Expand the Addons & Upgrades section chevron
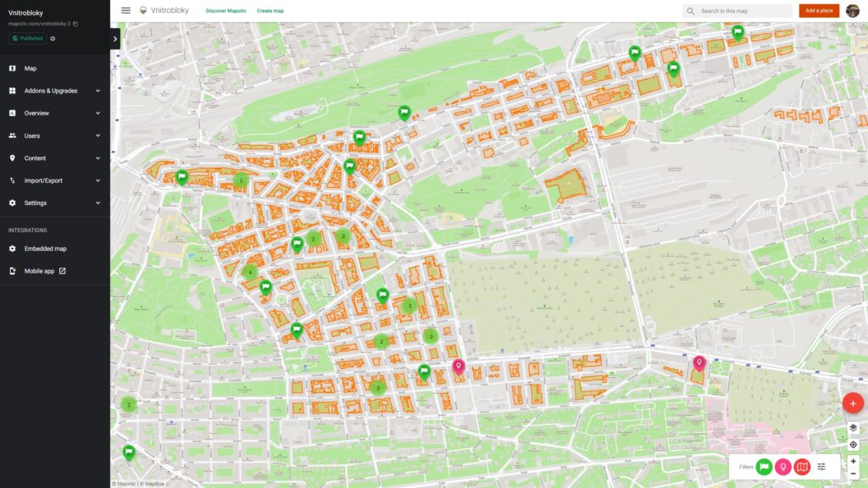Screen dimensions: 868x488 [98, 91]
